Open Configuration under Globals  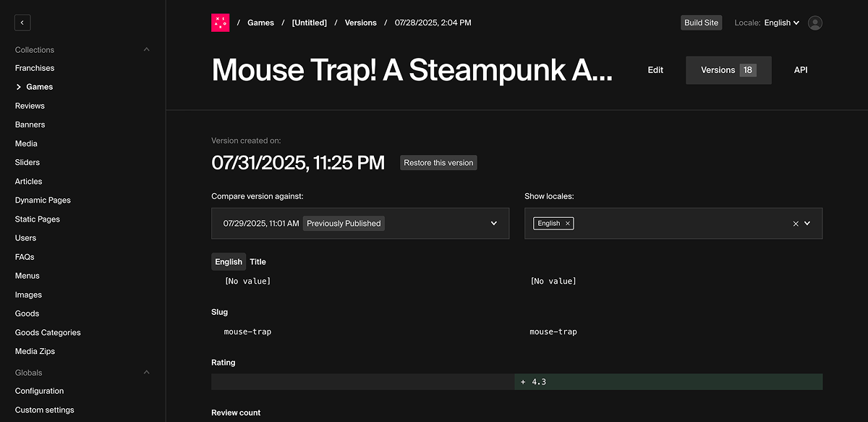tap(39, 391)
